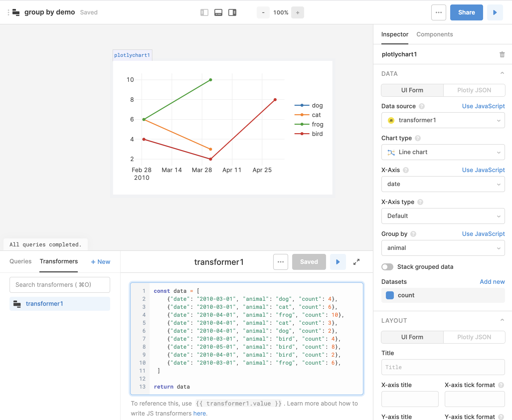Image resolution: width=512 pixels, height=420 pixels.
Task: Zoom out with the minus button
Action: (263, 12)
